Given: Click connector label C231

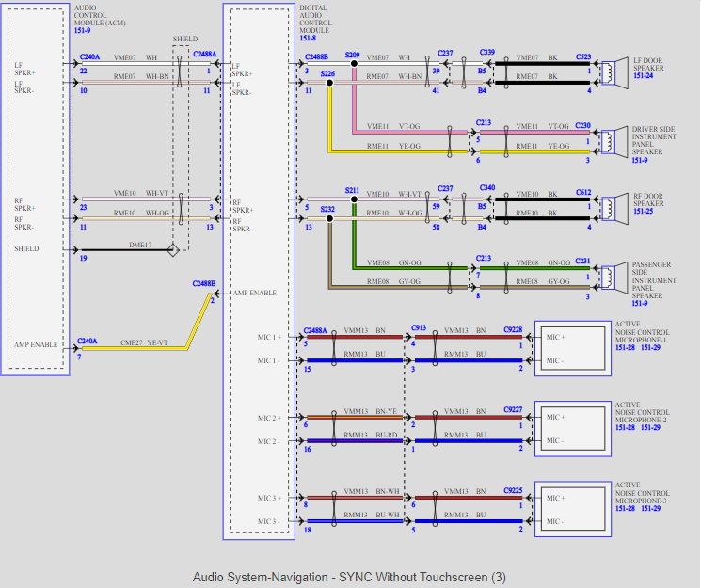Looking at the screenshot, I should tap(583, 262).
